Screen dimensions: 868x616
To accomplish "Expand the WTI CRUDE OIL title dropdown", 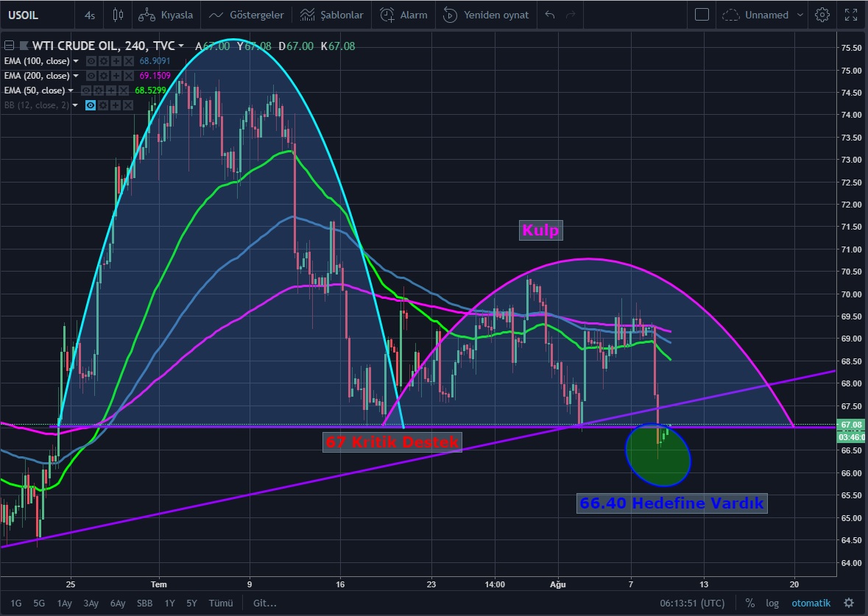I will pos(182,46).
